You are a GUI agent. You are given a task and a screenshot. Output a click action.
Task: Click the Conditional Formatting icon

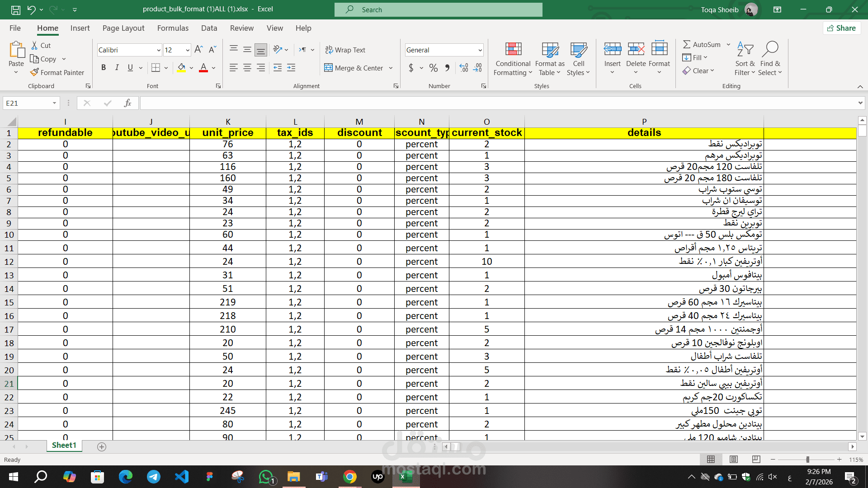(x=513, y=49)
